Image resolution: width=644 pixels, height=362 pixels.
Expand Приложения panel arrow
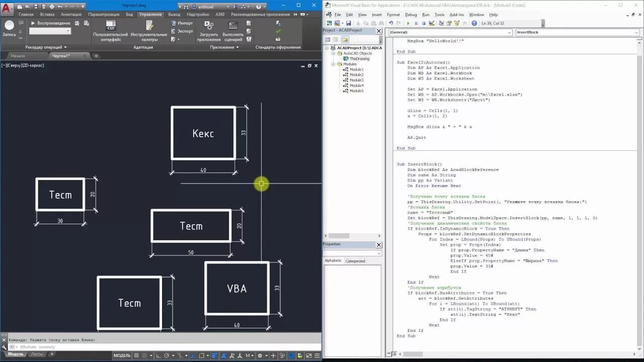tap(237, 47)
